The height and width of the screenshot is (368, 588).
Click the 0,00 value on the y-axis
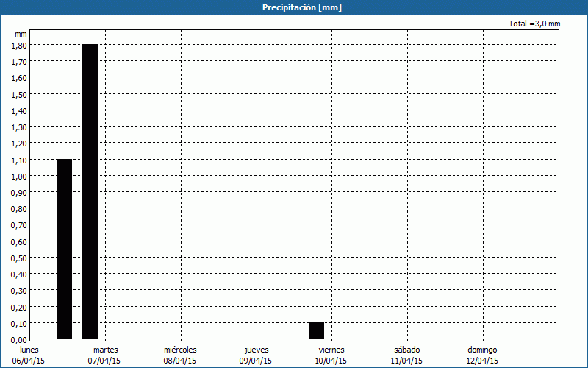click(x=20, y=340)
